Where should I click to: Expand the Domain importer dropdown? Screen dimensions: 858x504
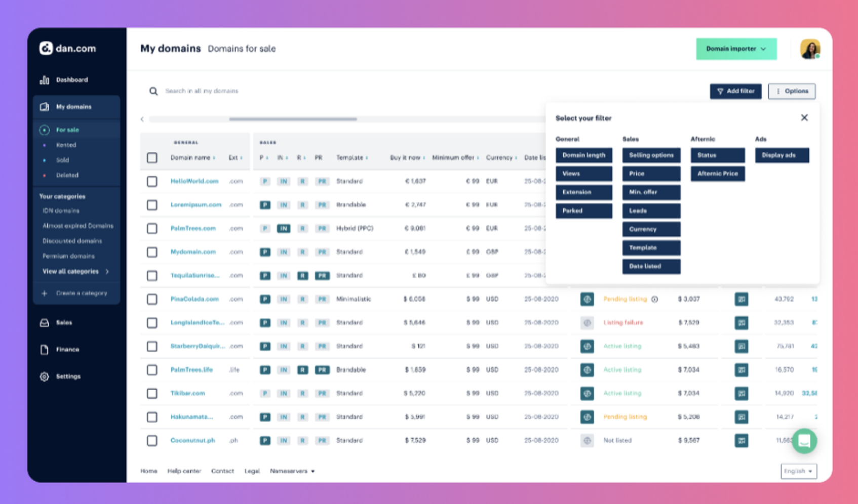[x=736, y=49]
